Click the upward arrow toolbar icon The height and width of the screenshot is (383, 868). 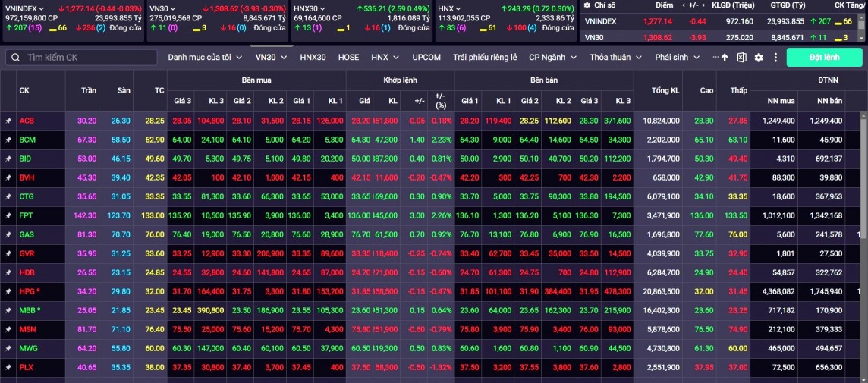pyautogui.click(x=725, y=58)
